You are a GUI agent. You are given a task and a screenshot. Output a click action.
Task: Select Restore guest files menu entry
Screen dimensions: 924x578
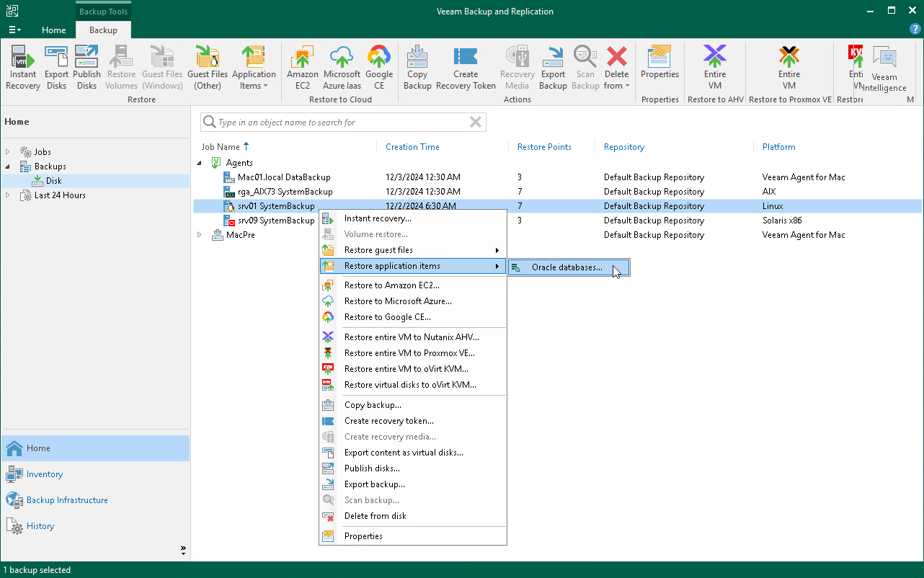pyautogui.click(x=378, y=250)
